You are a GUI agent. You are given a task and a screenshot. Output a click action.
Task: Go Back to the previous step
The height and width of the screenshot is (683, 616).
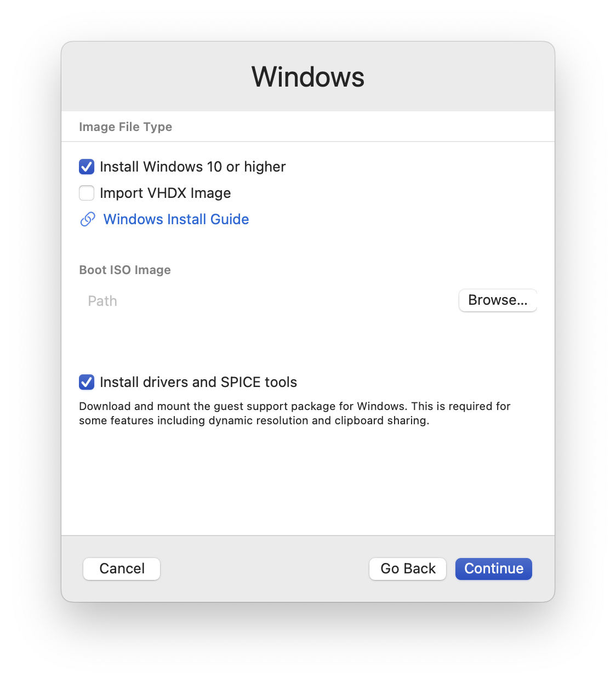(408, 568)
